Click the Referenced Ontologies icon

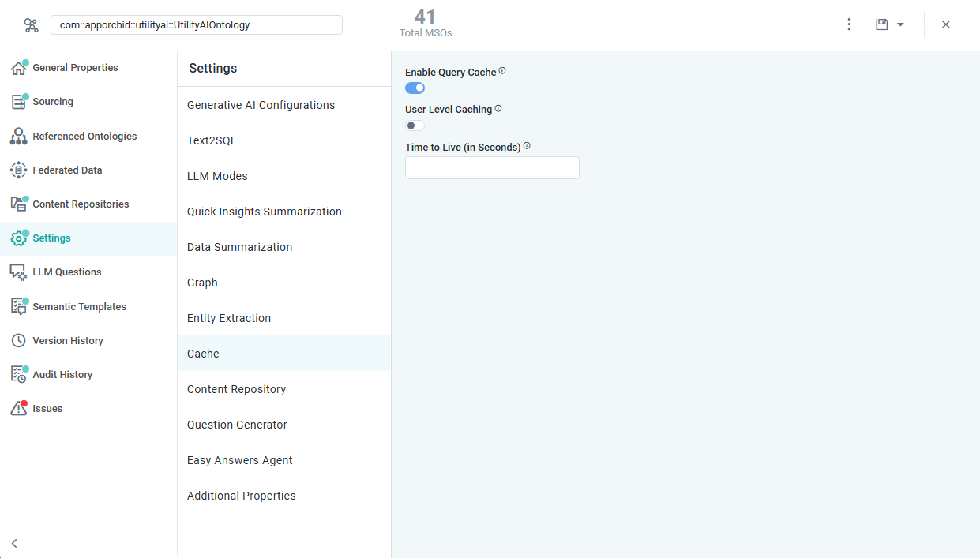(18, 137)
